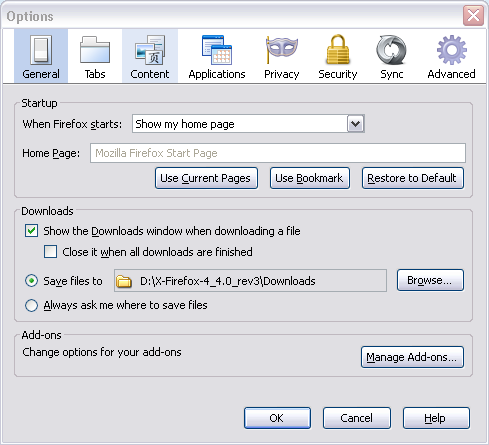
Task: Open the Content pane icon
Action: pyautogui.click(x=150, y=50)
